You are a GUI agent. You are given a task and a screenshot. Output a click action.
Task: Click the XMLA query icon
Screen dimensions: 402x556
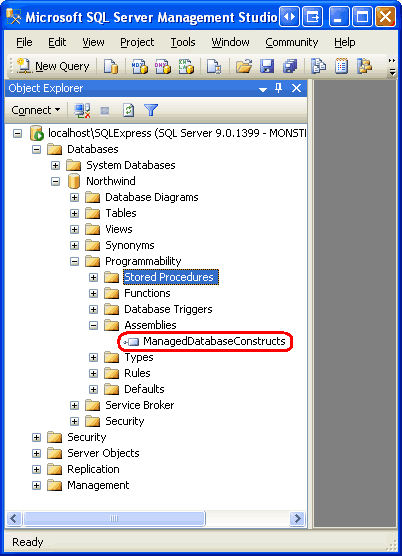pos(186,66)
